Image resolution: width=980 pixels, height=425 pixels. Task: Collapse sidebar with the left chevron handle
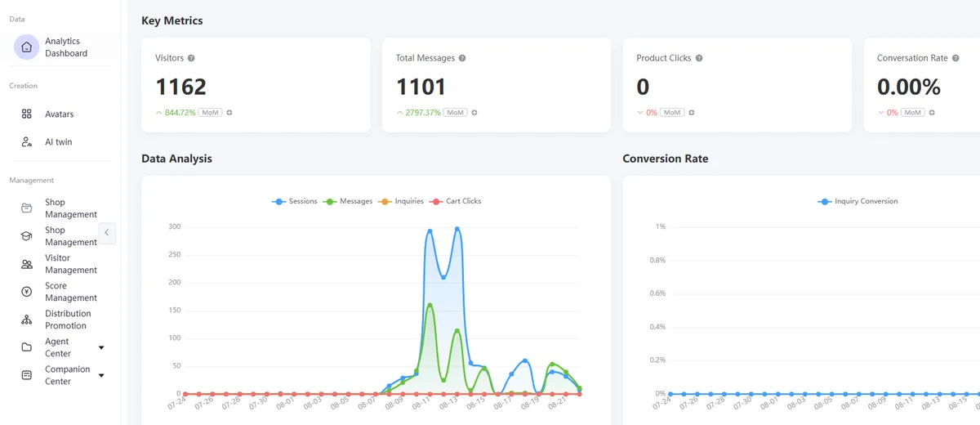107,233
